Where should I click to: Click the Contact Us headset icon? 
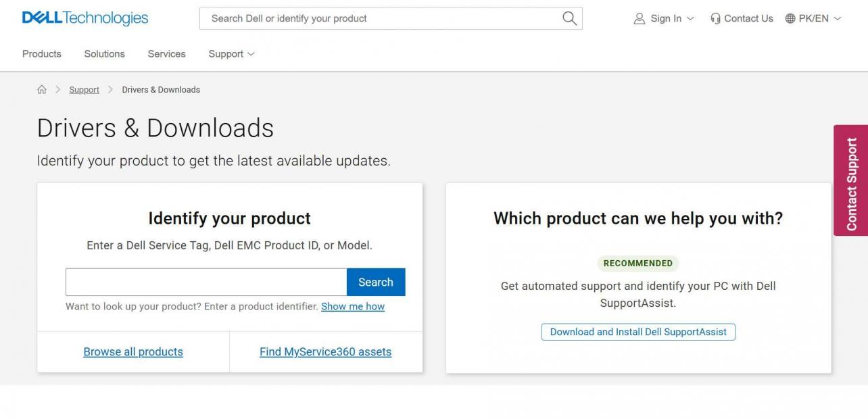(715, 19)
